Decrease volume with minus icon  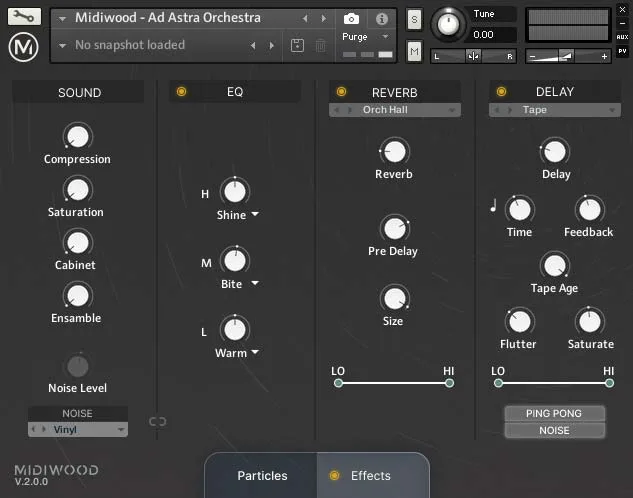coord(532,56)
